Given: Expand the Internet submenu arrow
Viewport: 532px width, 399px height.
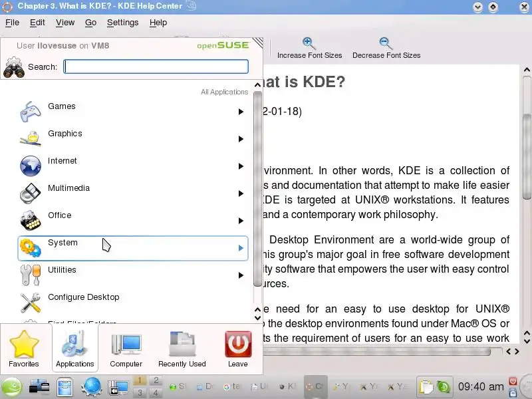Looking at the screenshot, I should [x=241, y=166].
